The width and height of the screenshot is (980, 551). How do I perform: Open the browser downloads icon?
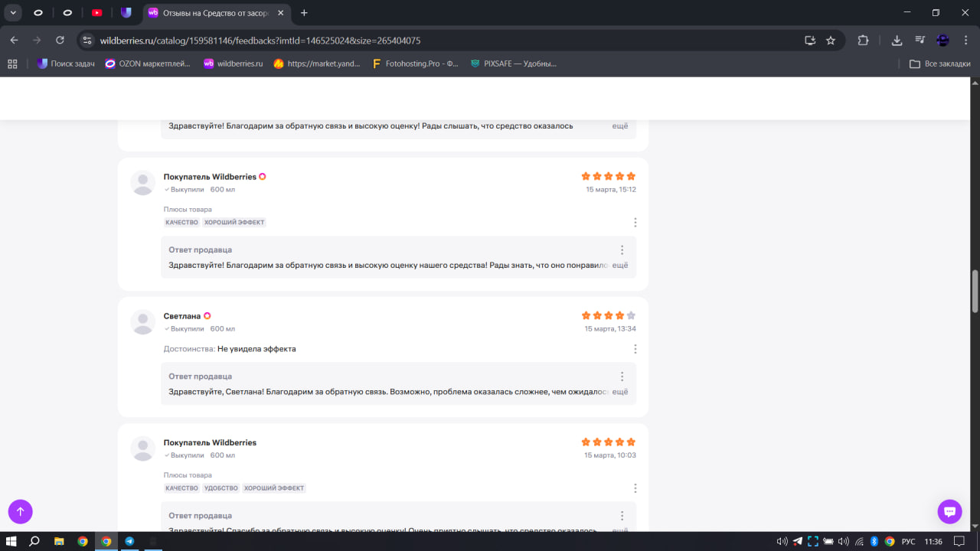point(897,41)
